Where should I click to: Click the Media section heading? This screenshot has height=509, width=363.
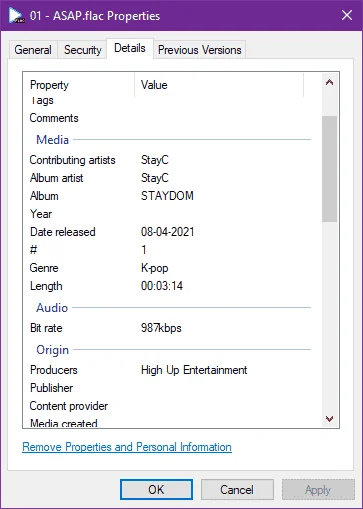tap(52, 140)
